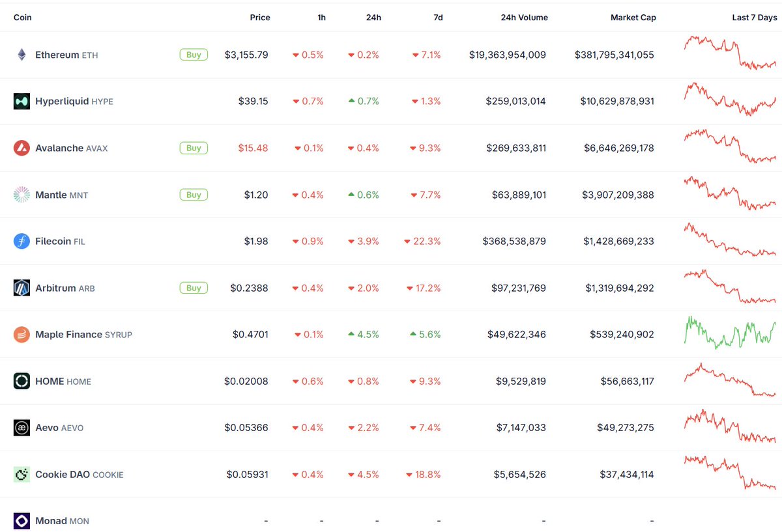Open Filecoin's 7-day sparkline chart

click(x=730, y=240)
